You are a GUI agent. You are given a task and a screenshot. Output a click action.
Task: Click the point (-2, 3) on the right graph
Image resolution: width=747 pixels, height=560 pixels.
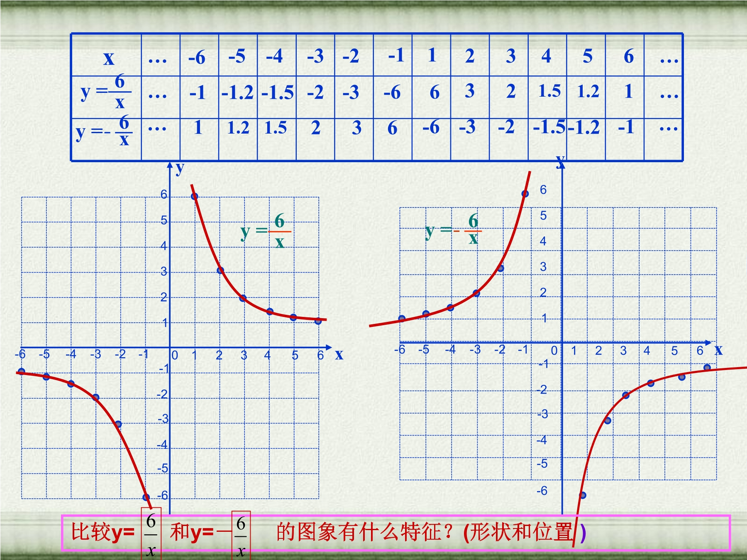[500, 268]
